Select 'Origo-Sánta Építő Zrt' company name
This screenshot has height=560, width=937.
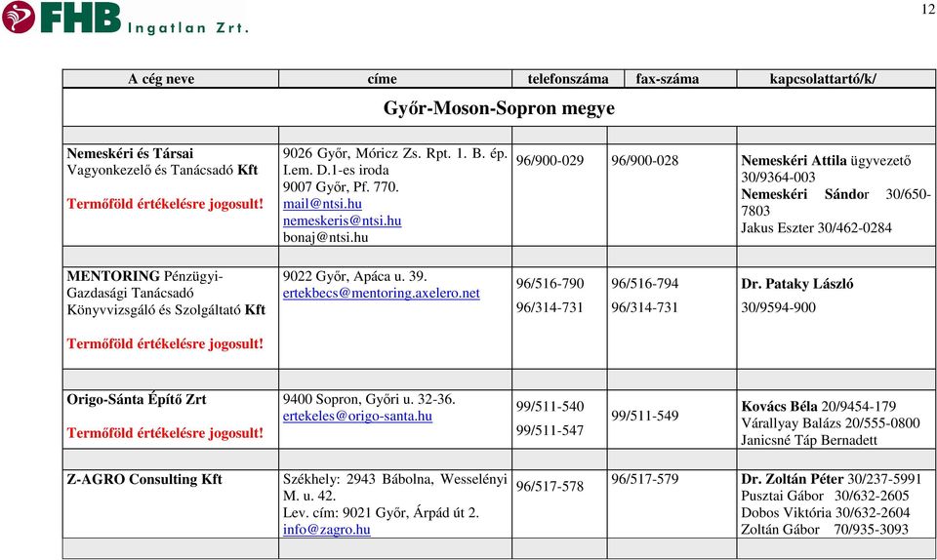137,399
